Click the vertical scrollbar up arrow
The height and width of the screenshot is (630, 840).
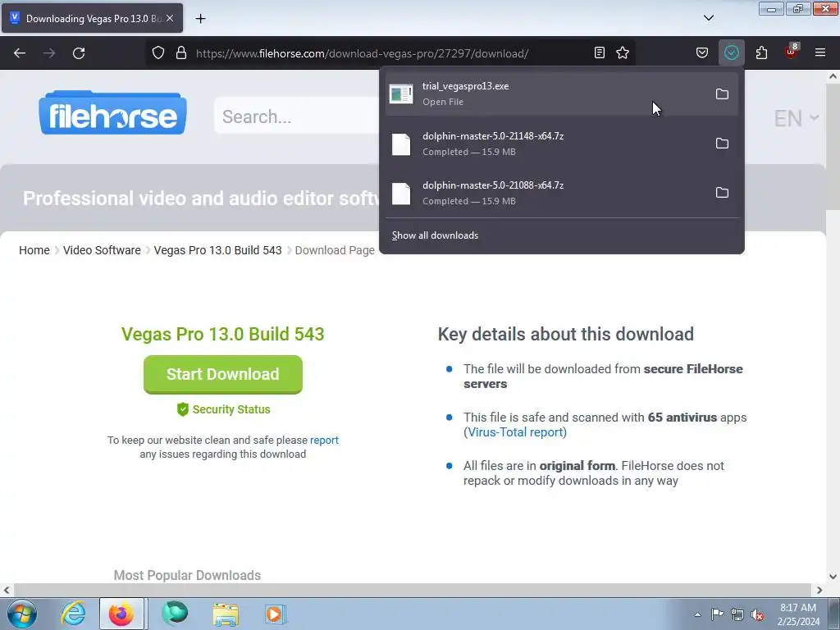pyautogui.click(x=833, y=76)
